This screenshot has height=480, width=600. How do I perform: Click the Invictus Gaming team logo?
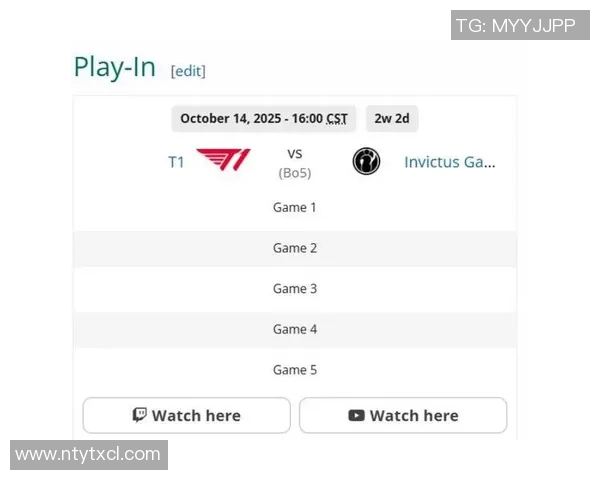pyautogui.click(x=366, y=161)
